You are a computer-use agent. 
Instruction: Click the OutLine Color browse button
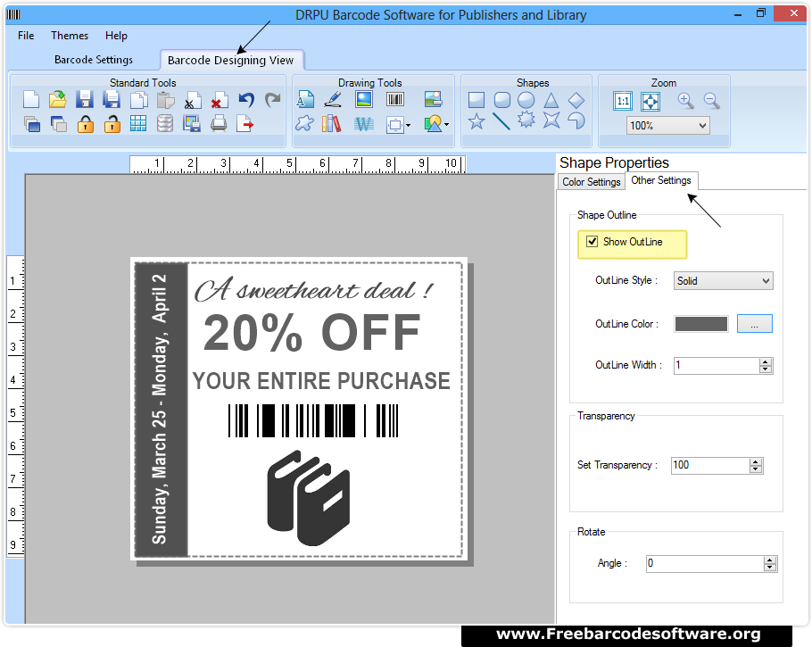[x=755, y=324]
